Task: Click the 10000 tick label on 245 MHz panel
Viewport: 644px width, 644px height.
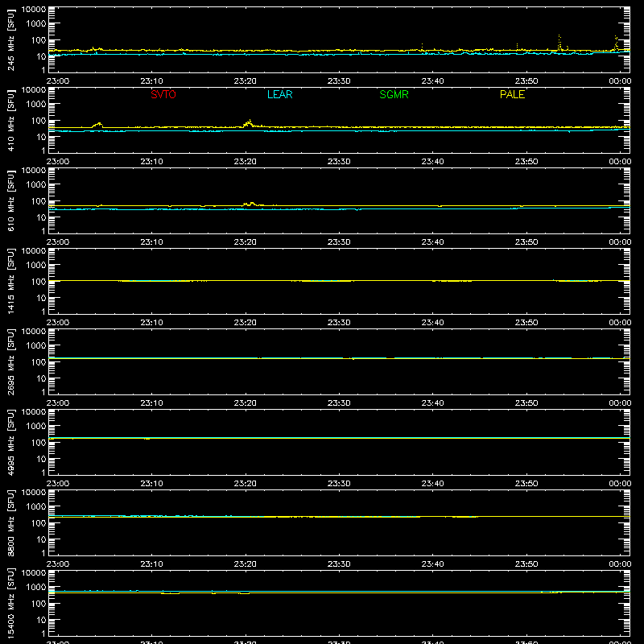Action: pyautogui.click(x=34, y=10)
